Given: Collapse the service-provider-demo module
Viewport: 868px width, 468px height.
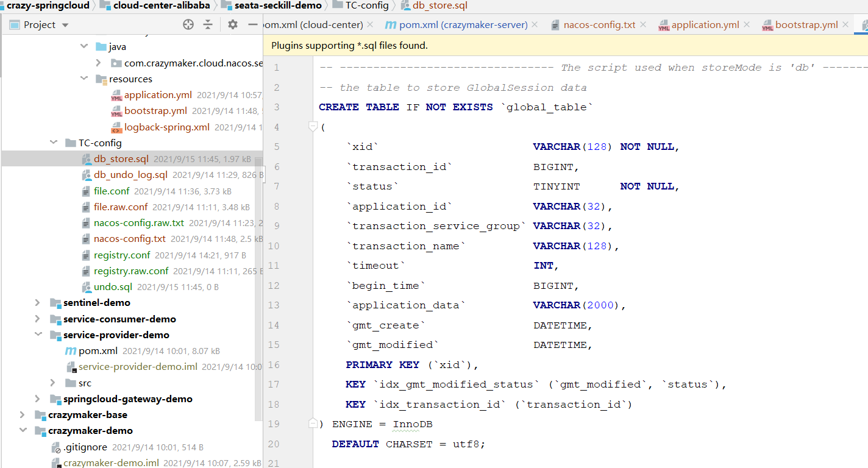Looking at the screenshot, I should (x=38, y=335).
